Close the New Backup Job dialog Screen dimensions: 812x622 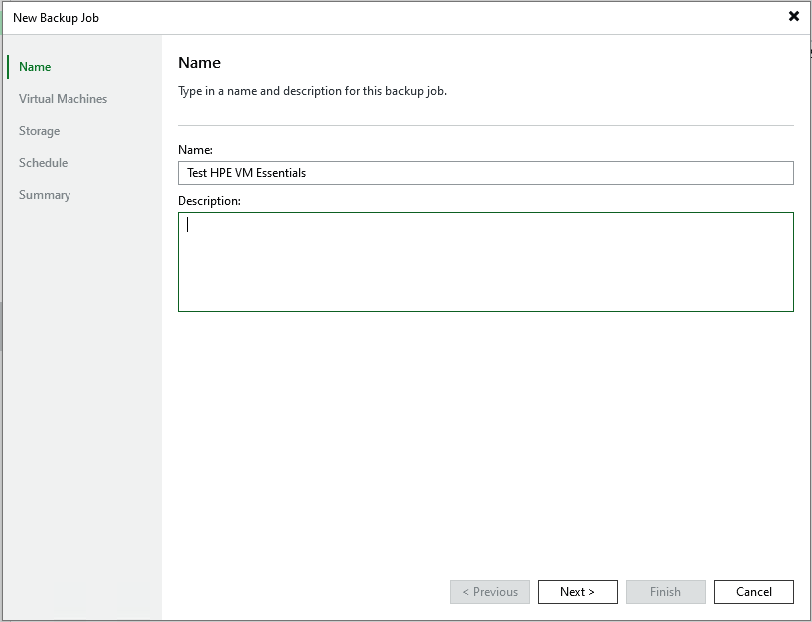(x=793, y=17)
